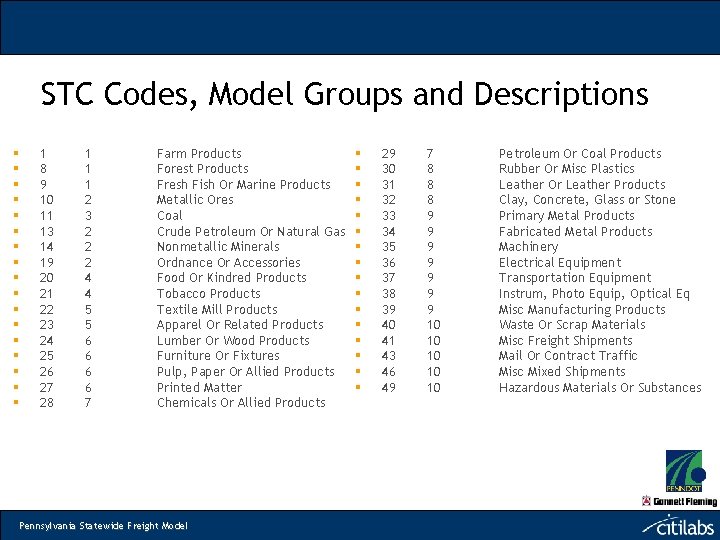Select 'Waste Or Scrap Materials'
The height and width of the screenshot is (540, 720).
pyautogui.click(x=572, y=325)
